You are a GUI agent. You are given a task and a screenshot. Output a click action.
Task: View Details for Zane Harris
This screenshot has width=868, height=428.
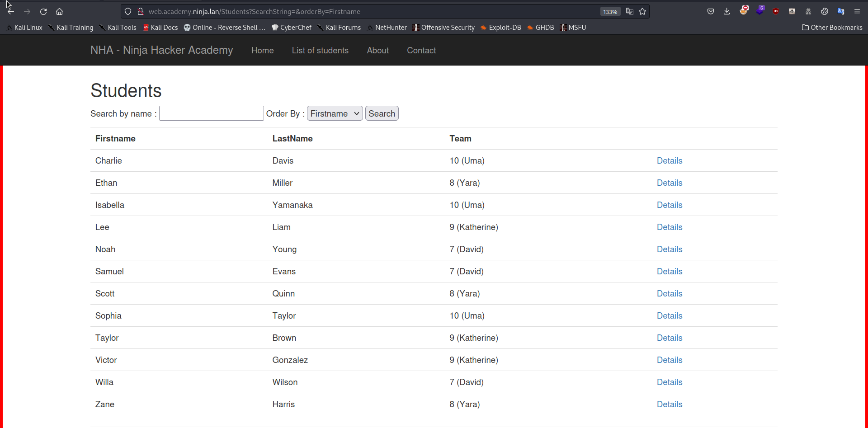(x=670, y=404)
